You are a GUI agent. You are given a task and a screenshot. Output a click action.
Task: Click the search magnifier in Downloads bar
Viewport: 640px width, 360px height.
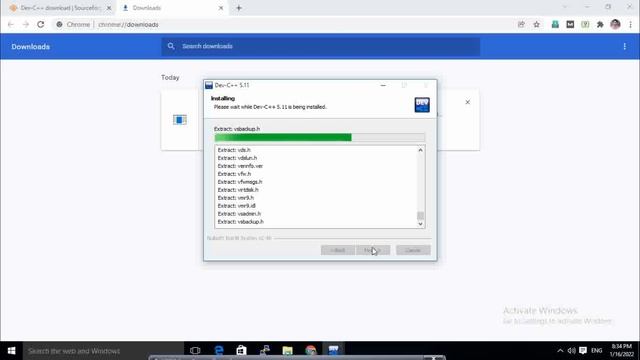171,46
